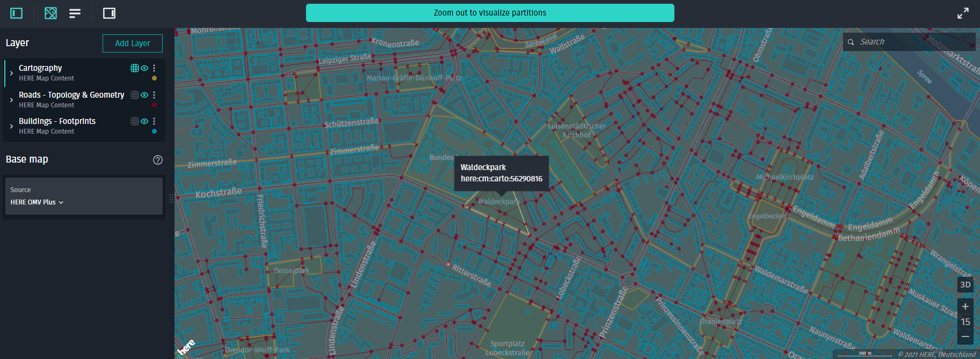Click the Add Layer button

click(133, 43)
